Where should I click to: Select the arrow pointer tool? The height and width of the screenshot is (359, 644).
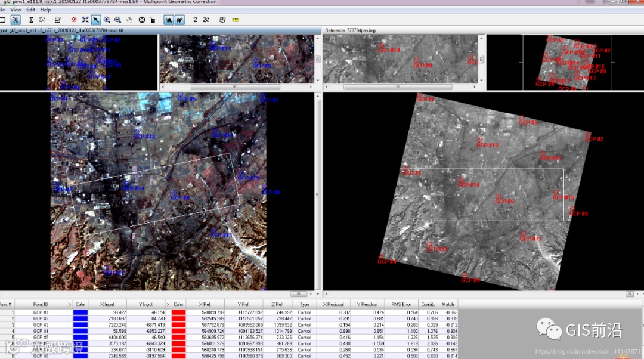96,20
